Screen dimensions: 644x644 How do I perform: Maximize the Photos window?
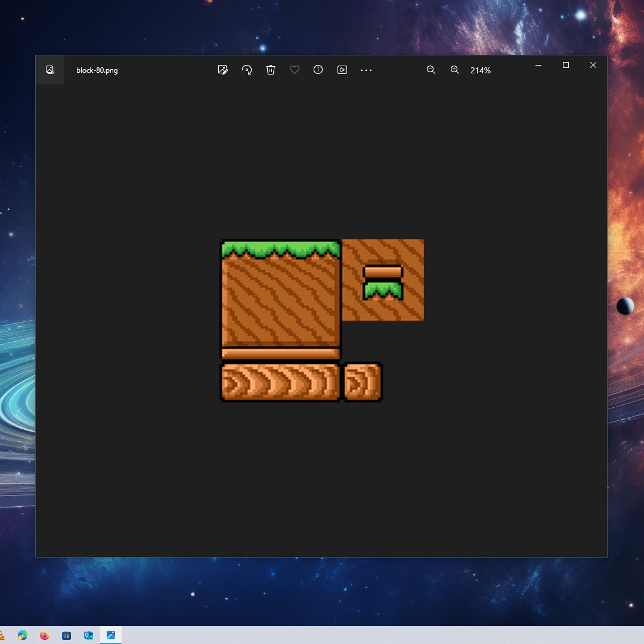[565, 65]
